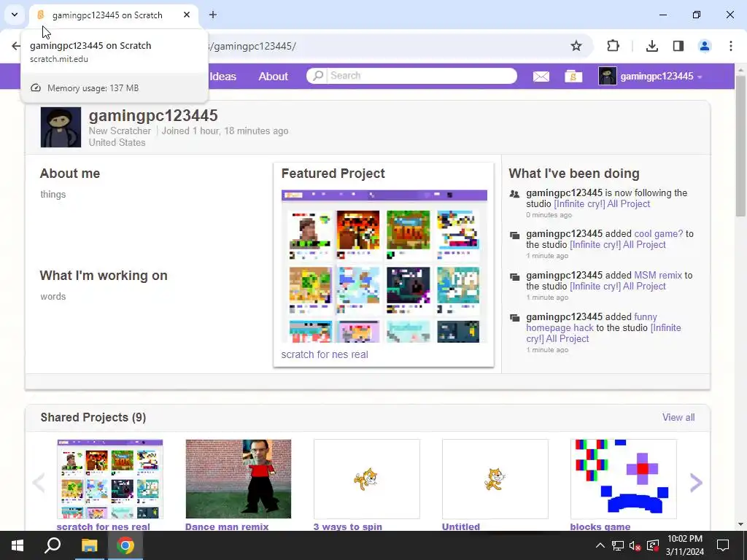747x560 pixels.
Task: Click the 'Dance man remix' title link
Action: [x=227, y=526]
